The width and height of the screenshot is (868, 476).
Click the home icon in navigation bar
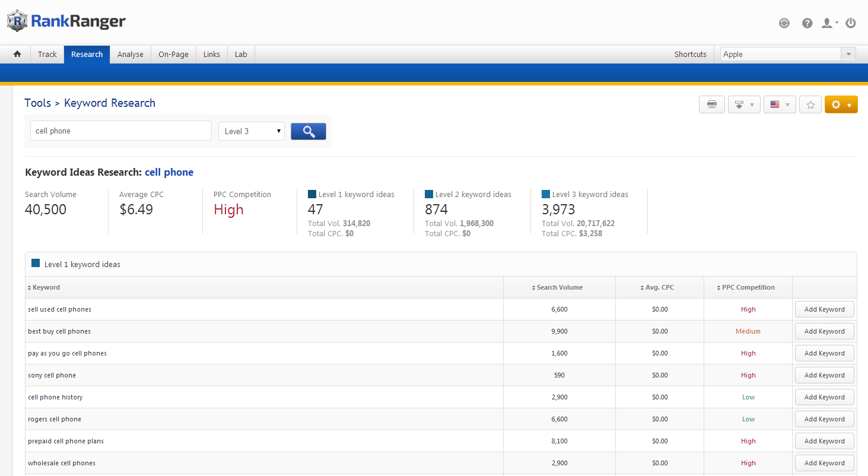click(x=17, y=54)
